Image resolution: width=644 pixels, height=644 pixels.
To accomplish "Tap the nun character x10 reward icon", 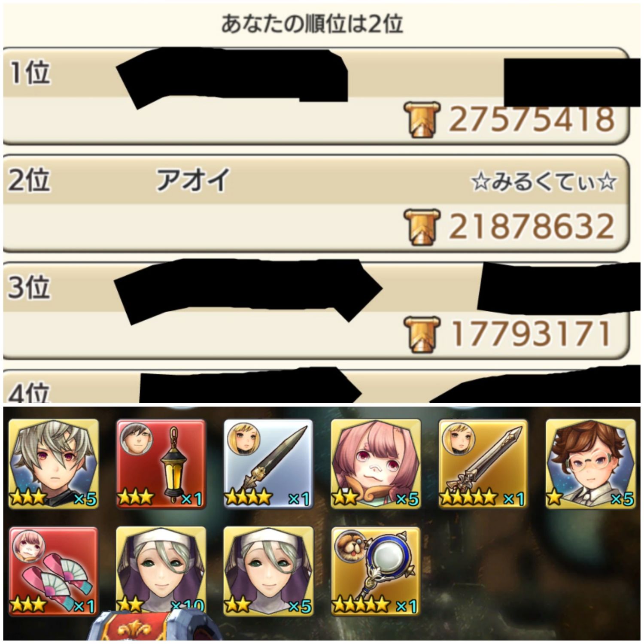I will [x=161, y=571].
